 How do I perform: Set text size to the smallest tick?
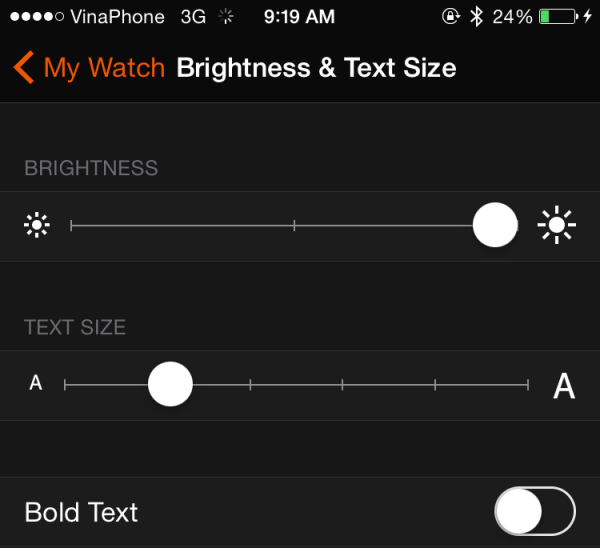tap(65, 384)
